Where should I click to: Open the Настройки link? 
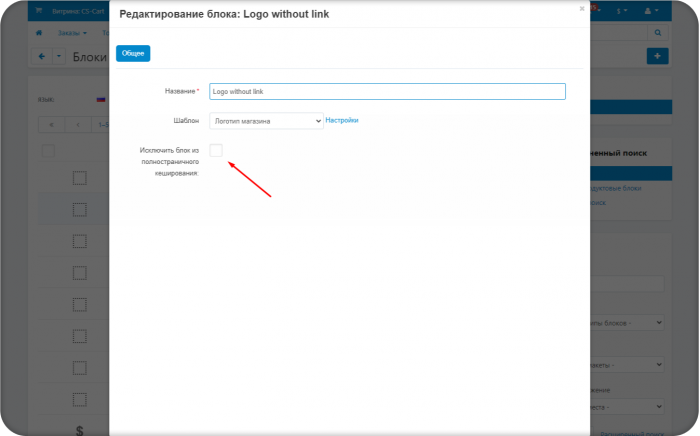(342, 120)
